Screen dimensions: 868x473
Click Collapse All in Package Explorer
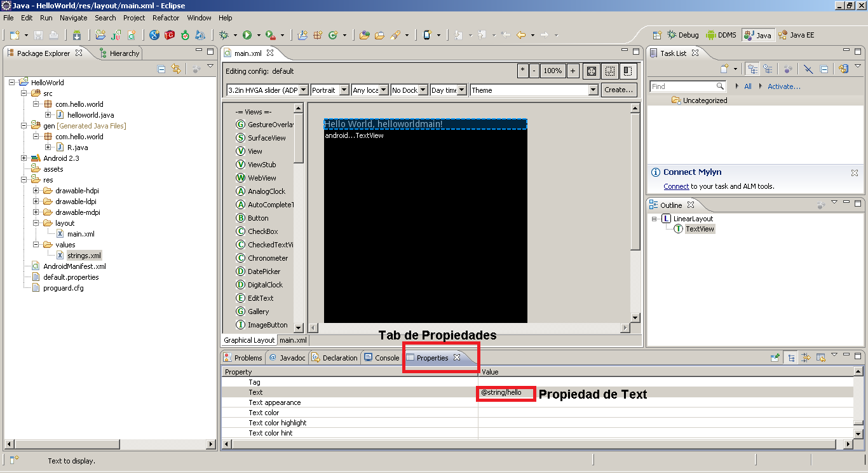pyautogui.click(x=161, y=69)
